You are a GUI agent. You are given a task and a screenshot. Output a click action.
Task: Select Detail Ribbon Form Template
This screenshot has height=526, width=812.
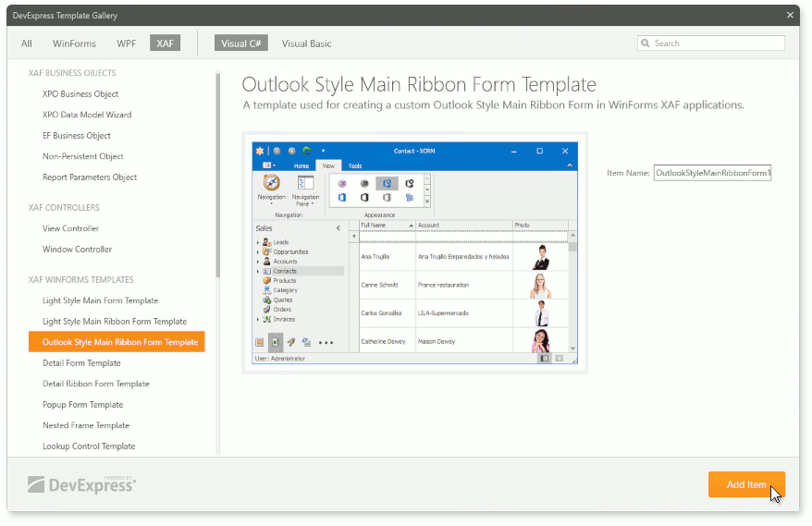[96, 384]
